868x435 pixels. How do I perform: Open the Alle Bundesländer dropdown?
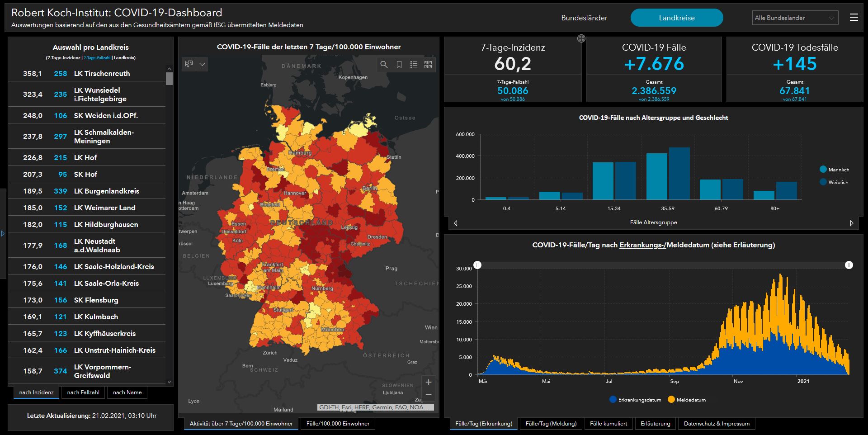[794, 18]
